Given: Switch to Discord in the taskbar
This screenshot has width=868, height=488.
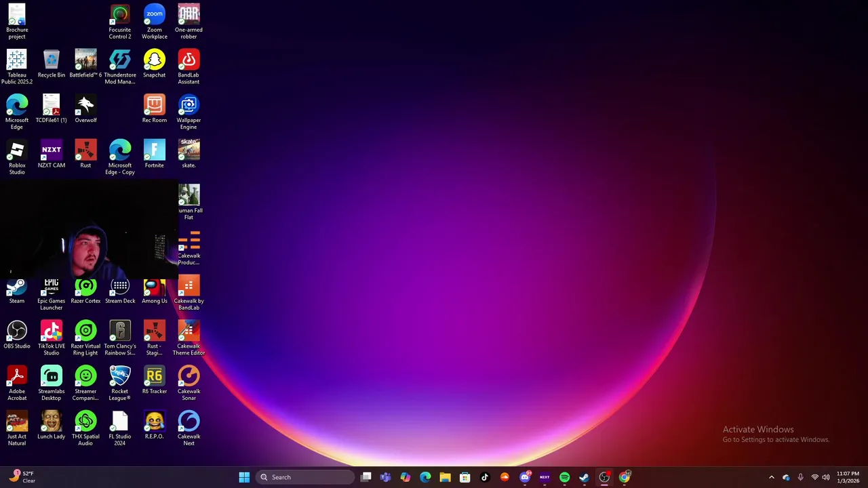Looking at the screenshot, I should pyautogui.click(x=524, y=477).
